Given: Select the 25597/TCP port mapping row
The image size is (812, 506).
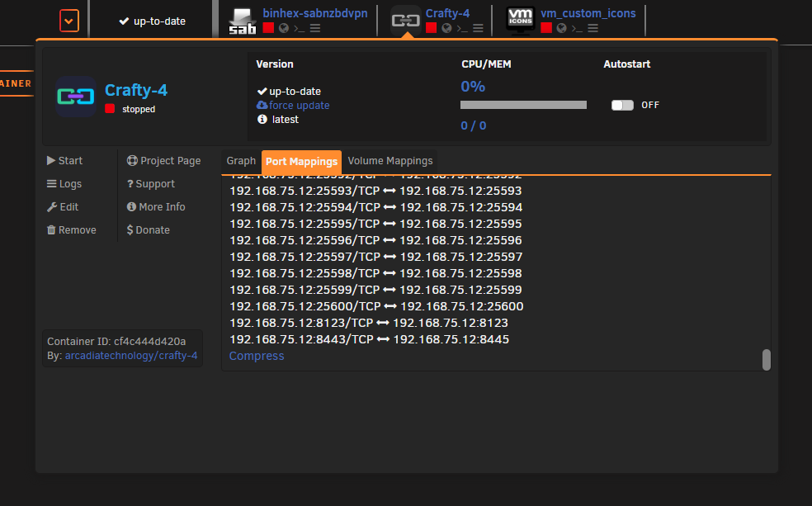Looking at the screenshot, I should coord(376,257).
